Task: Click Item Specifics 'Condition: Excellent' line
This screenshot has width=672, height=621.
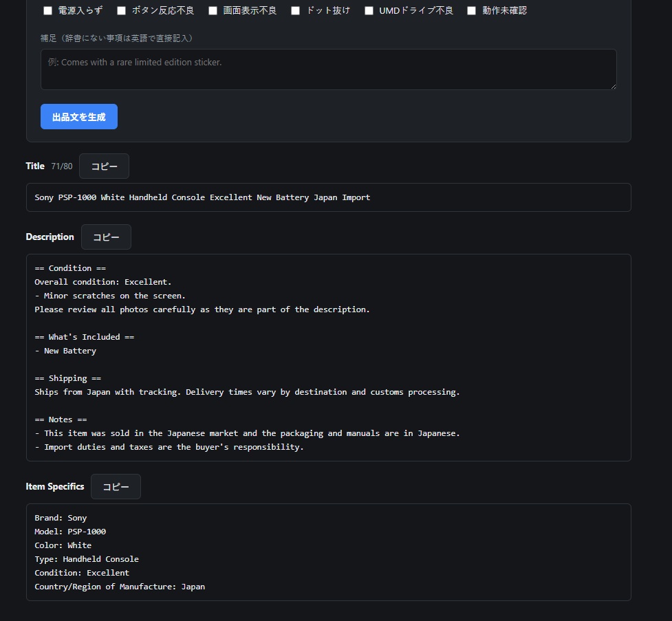Action: coord(82,573)
